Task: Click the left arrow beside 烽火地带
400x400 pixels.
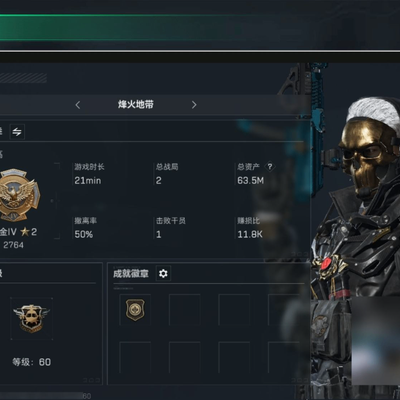Action: [x=78, y=105]
